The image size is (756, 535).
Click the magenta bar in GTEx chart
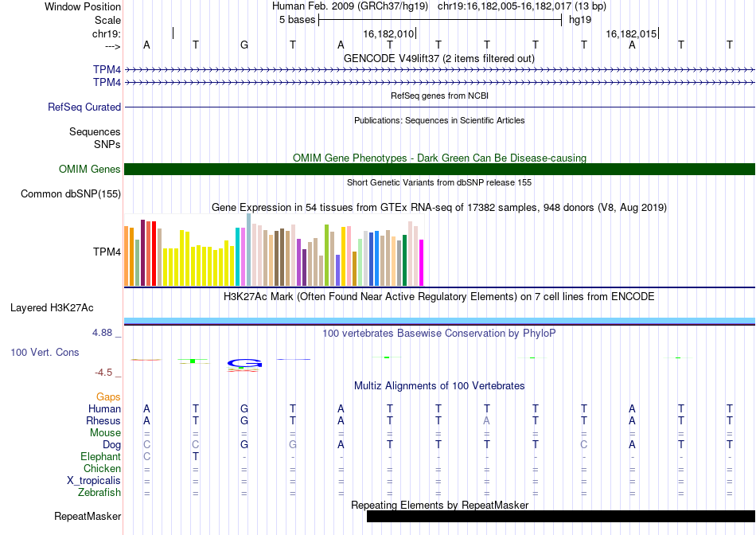(421, 263)
